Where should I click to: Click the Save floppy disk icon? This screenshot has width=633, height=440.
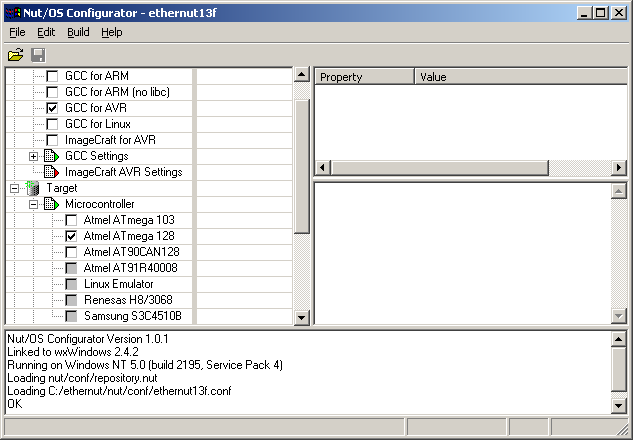38,55
